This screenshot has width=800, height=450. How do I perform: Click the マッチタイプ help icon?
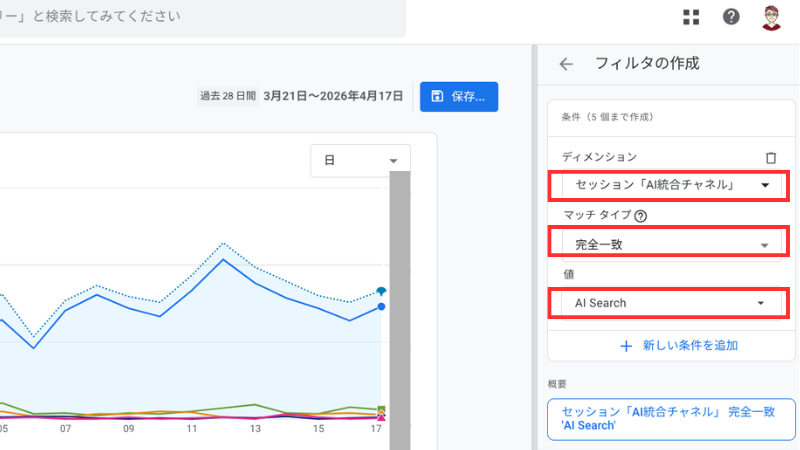click(640, 215)
